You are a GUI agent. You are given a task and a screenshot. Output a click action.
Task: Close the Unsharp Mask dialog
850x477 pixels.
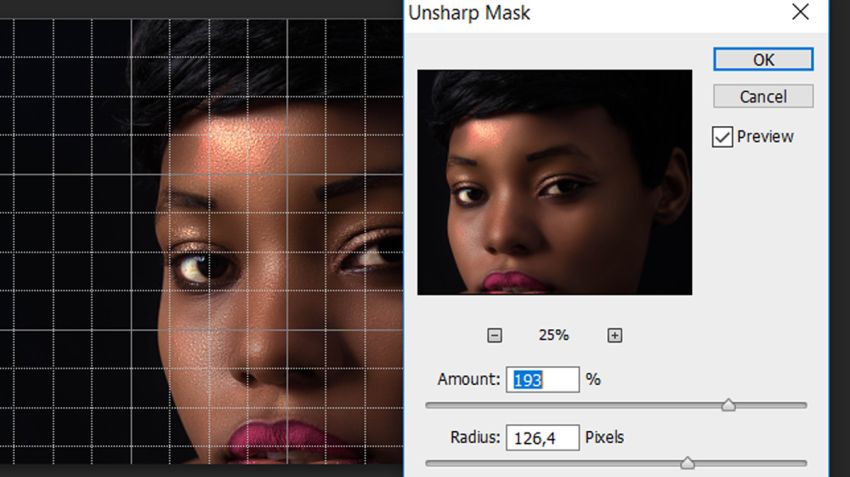tap(800, 13)
